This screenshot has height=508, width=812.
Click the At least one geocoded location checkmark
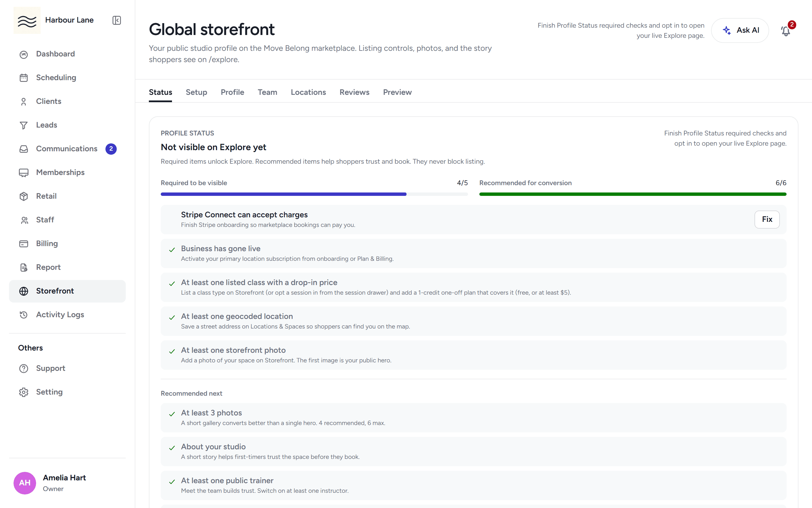click(x=172, y=318)
